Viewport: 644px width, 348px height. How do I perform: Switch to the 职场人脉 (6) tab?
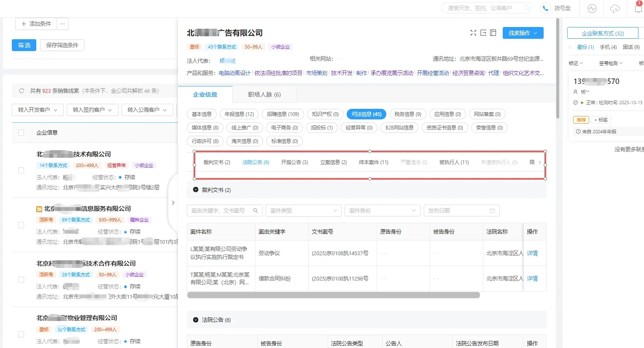pos(264,94)
